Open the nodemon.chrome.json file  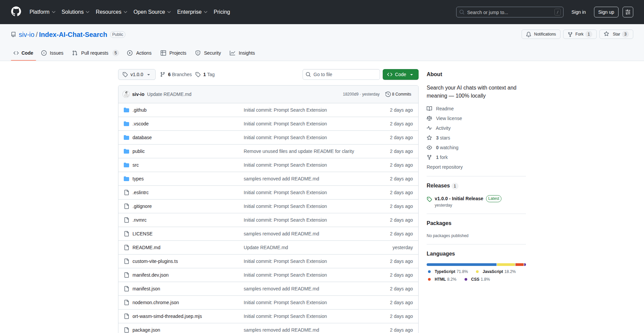click(x=156, y=302)
